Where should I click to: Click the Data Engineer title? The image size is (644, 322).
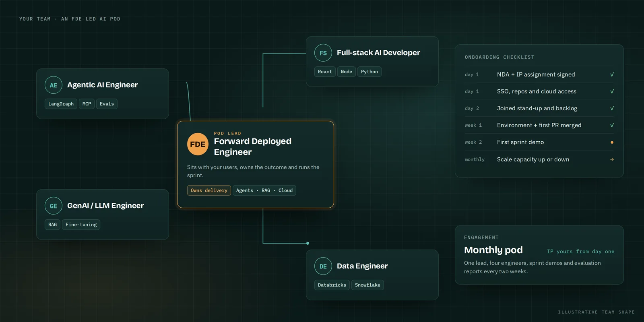[x=362, y=266]
